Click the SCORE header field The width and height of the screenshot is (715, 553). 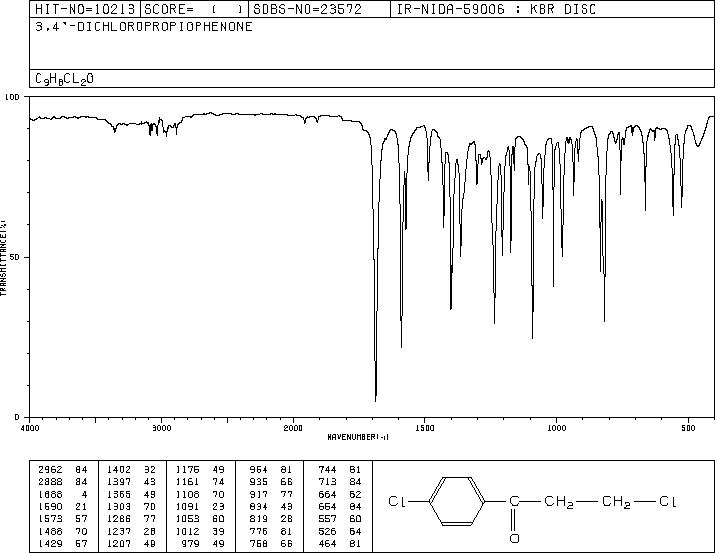coord(194,9)
